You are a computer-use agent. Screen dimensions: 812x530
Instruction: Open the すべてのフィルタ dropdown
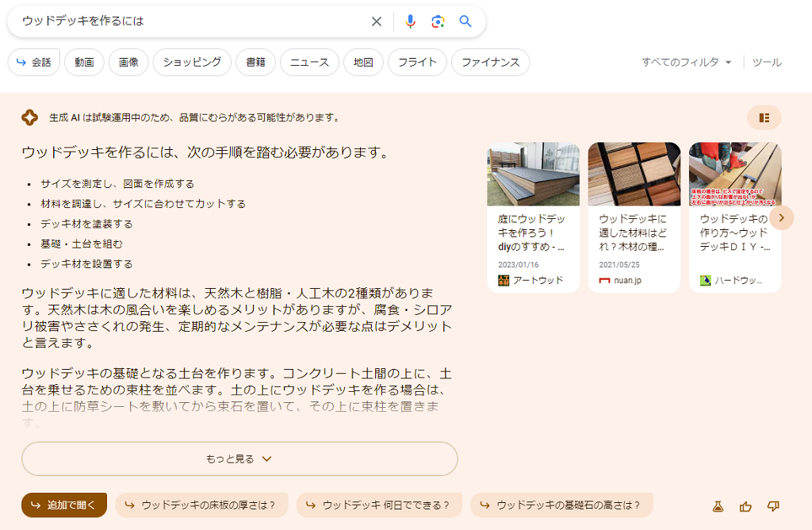point(687,62)
